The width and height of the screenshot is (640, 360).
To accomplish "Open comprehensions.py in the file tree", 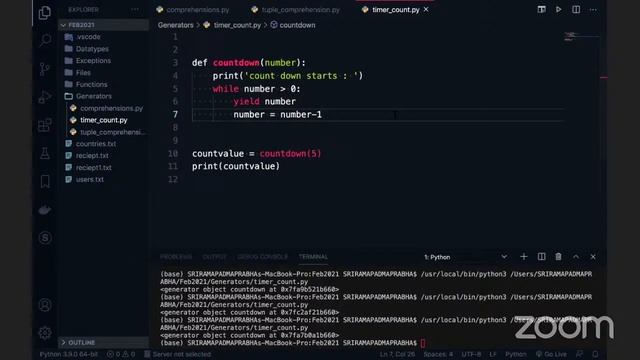I will 111,108.
